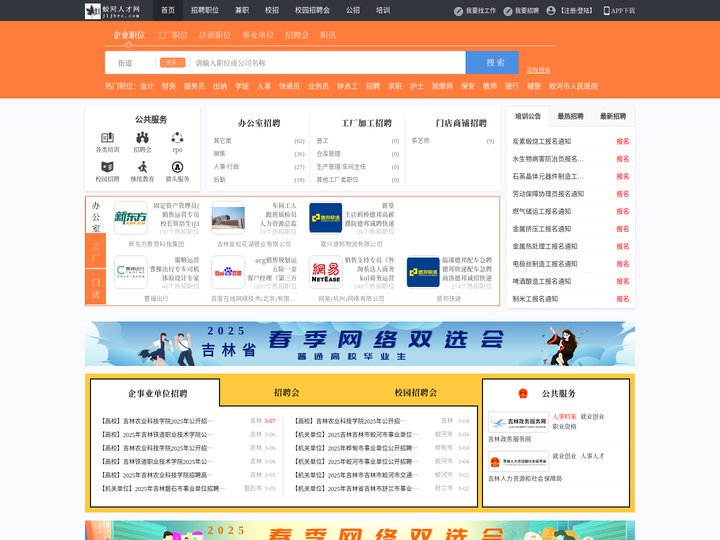Open the 蛟河人才网 site logo
Viewport: 720px width, 540px height.
click(x=112, y=11)
